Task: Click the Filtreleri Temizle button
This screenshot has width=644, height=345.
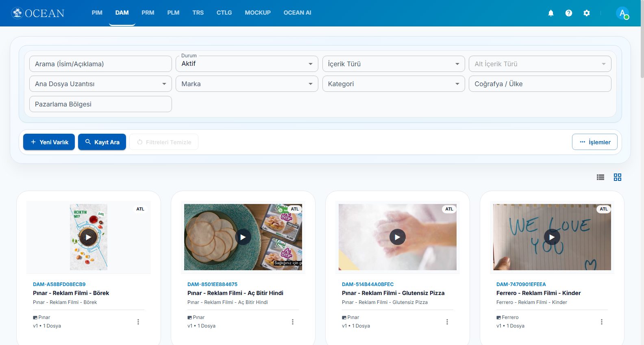Action: tap(164, 142)
